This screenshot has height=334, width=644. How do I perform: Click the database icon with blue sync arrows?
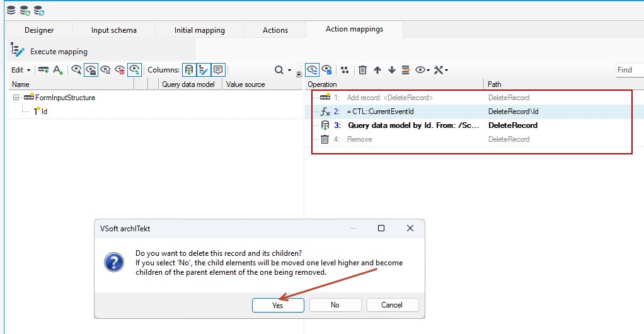coord(39,11)
